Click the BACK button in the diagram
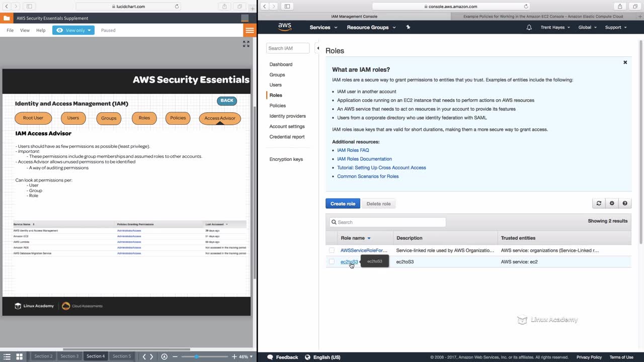 (x=227, y=101)
